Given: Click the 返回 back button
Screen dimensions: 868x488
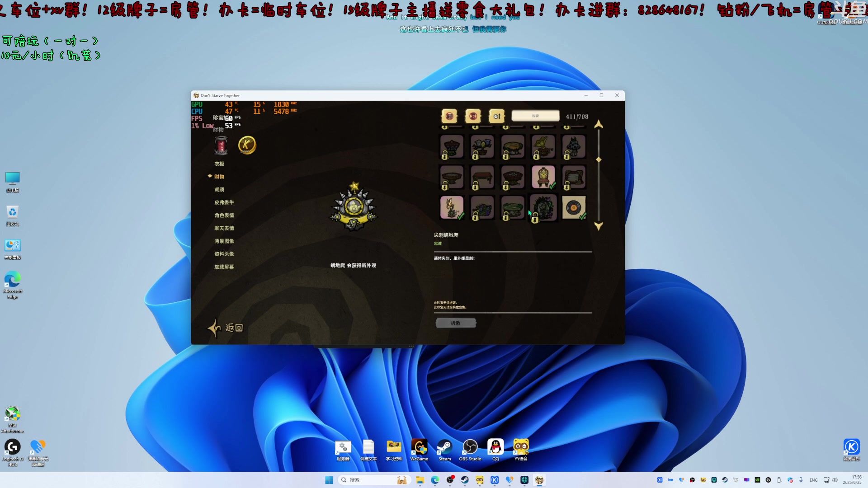Looking at the screenshot, I should 226,328.
